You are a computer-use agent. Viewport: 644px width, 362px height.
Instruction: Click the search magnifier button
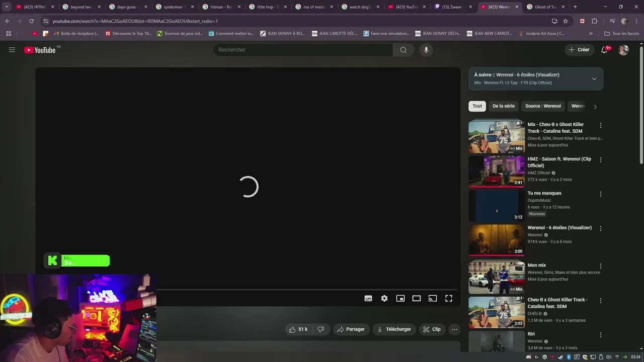[x=404, y=50]
